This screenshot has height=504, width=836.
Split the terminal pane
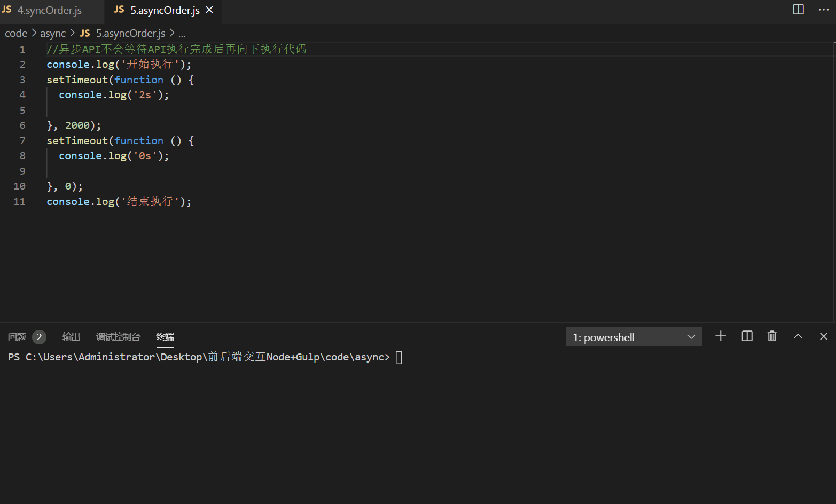coord(747,336)
